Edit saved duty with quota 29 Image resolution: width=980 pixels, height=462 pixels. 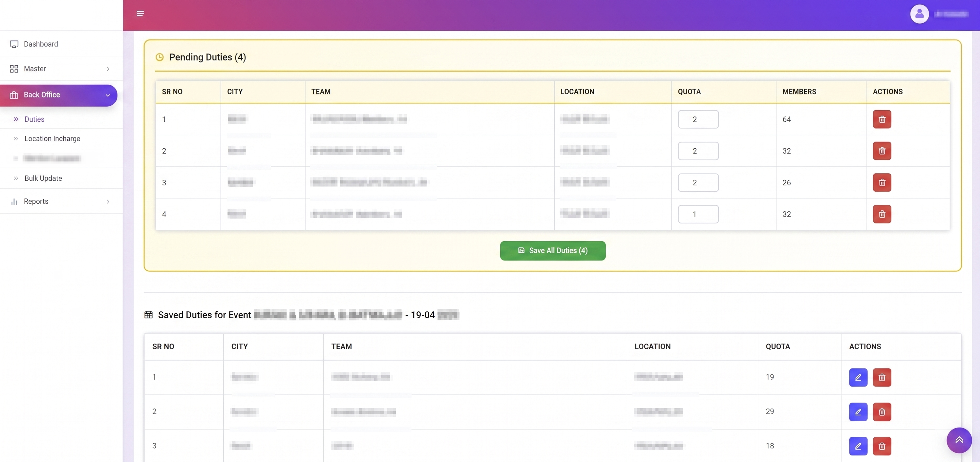858,412
